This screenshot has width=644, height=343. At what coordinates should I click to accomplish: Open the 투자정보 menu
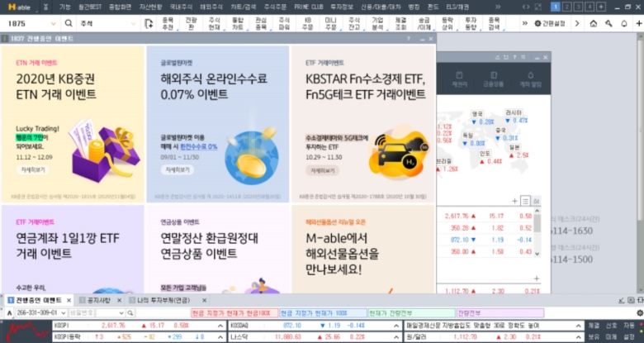(x=343, y=7)
